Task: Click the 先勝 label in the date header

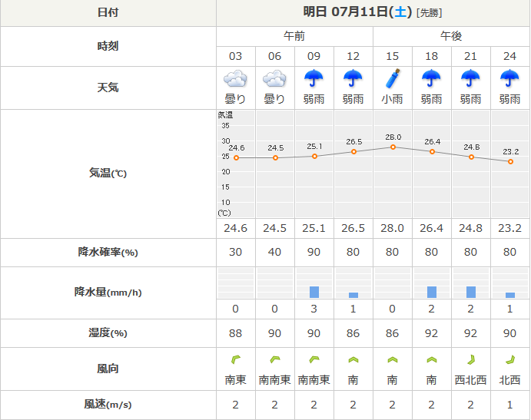Action: (429, 13)
